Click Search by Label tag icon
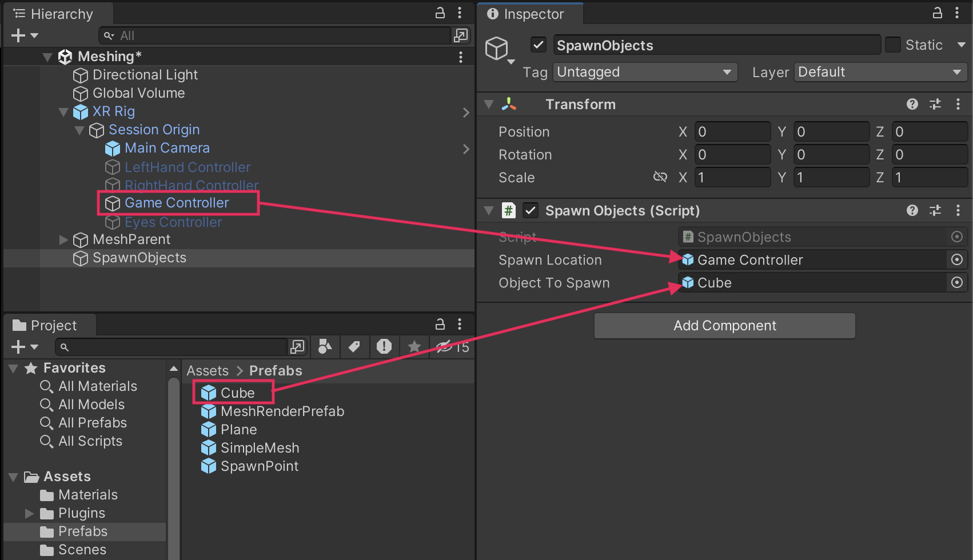The image size is (973, 560). click(354, 347)
